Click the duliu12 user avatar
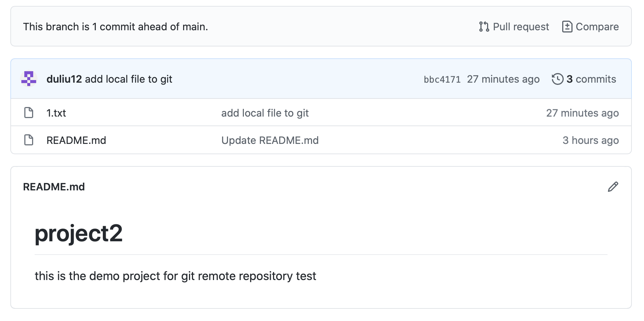The height and width of the screenshot is (321, 644). [29, 79]
